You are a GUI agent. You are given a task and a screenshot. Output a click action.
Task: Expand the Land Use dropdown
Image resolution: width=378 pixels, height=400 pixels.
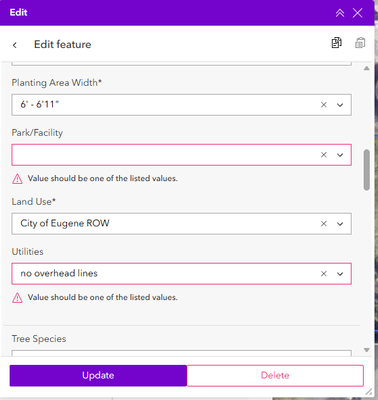pos(340,224)
